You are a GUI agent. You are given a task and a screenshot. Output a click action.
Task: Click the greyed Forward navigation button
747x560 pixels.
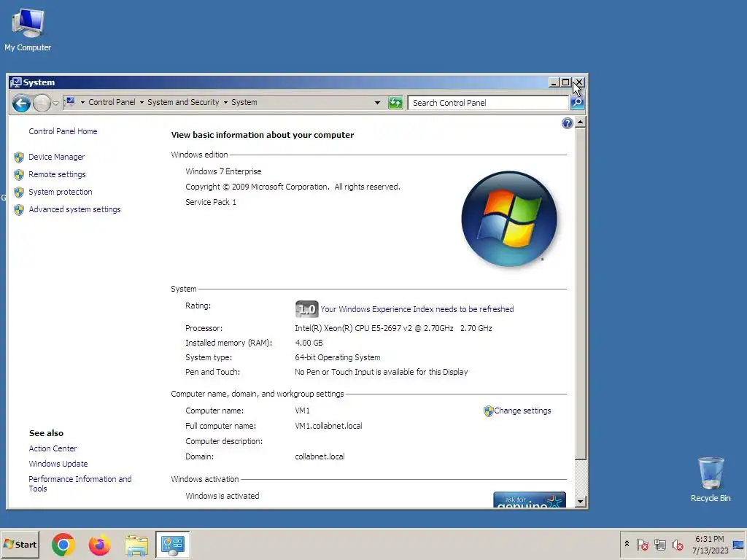42,103
